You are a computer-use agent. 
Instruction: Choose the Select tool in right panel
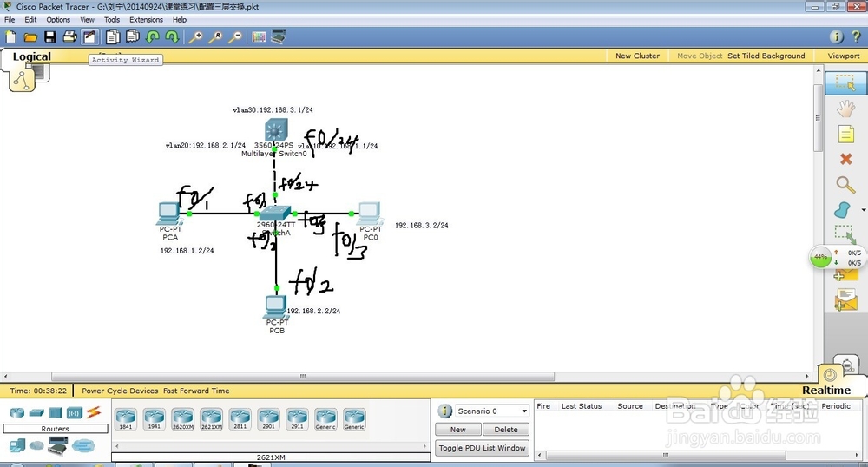(845, 83)
